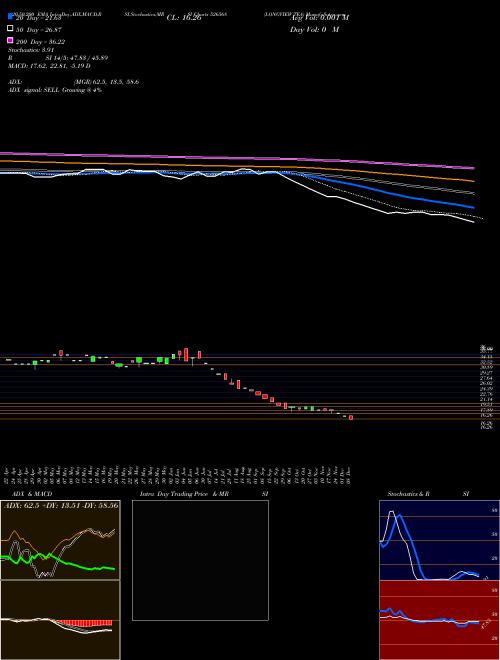Select the 'Stochastics: 3.91' reading
Viewport: 500px width, 660px height.
[x=31, y=50]
